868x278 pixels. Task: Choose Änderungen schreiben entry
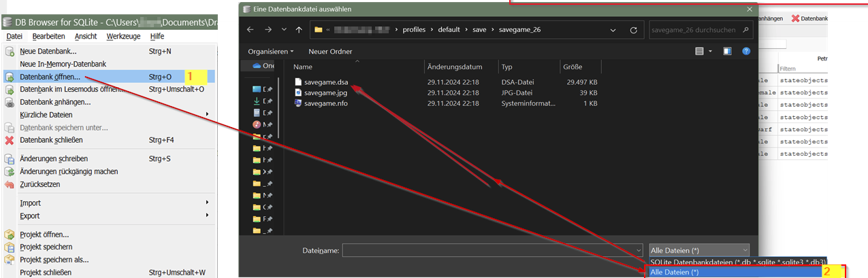(109, 159)
